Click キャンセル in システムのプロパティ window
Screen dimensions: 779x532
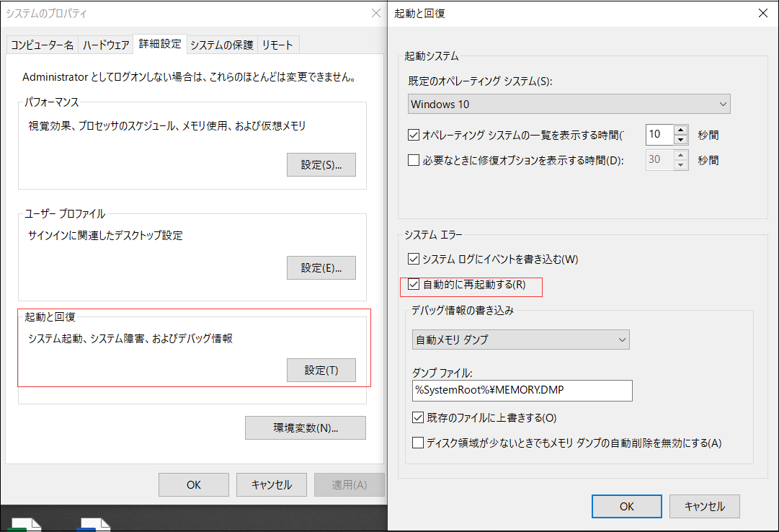pyautogui.click(x=271, y=484)
